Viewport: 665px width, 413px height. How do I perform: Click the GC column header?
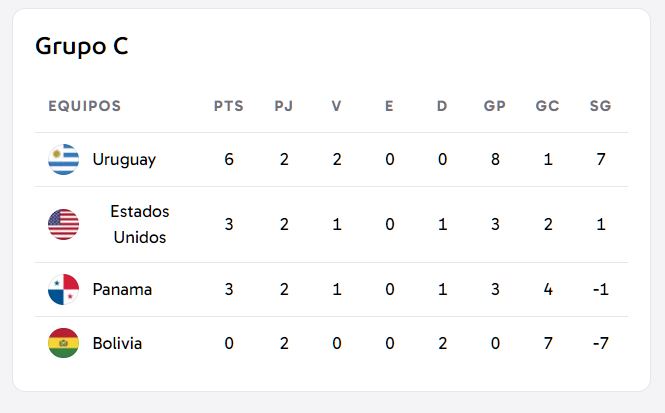548,106
